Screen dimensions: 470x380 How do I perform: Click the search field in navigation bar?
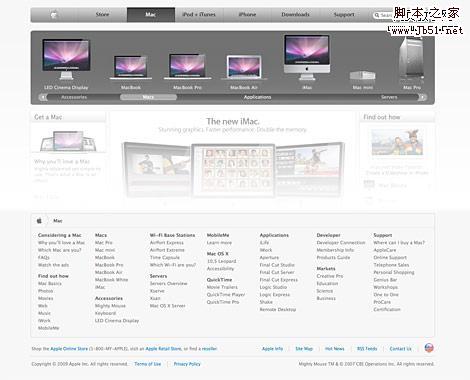coord(383,15)
